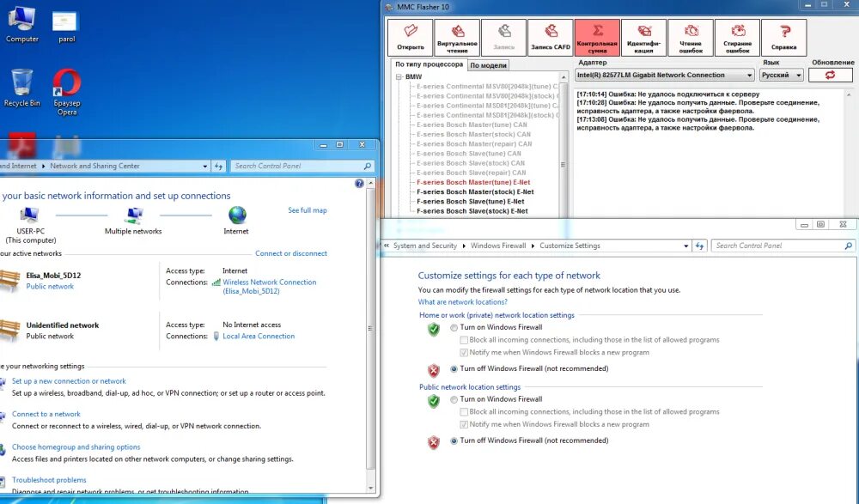Select Turn off Firewall under public network settings

point(454,440)
